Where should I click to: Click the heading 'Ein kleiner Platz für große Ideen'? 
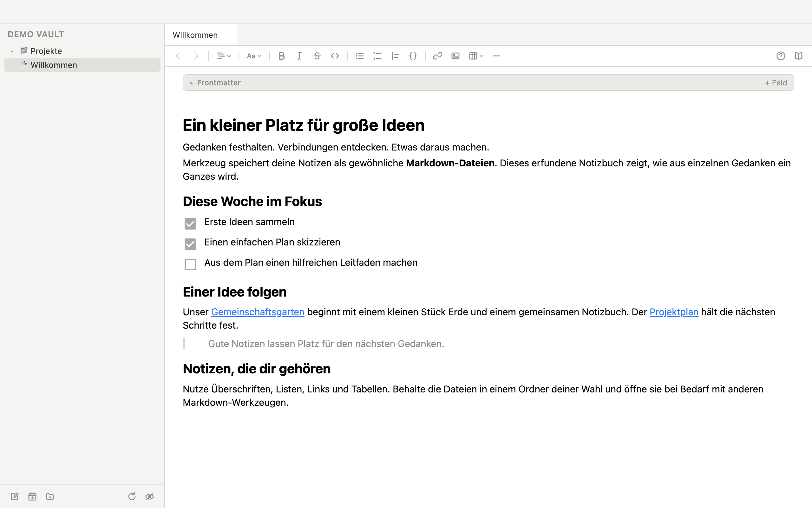304,125
